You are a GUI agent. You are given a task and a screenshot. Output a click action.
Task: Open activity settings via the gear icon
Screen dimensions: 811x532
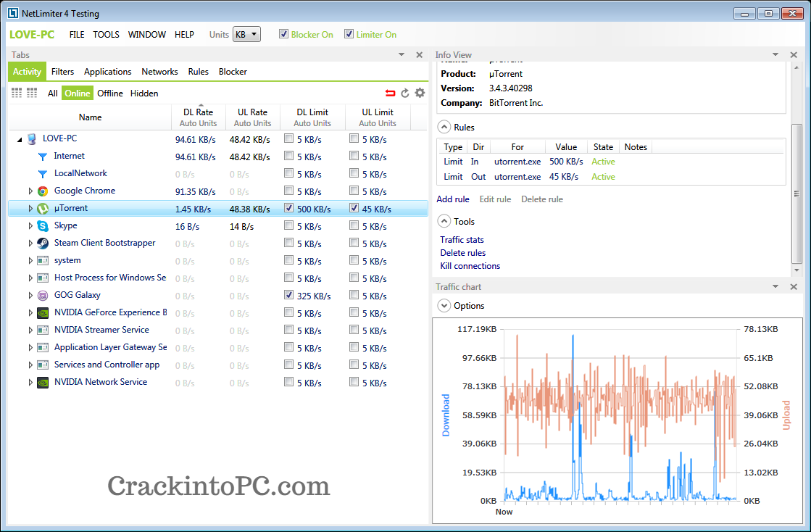[x=420, y=93]
